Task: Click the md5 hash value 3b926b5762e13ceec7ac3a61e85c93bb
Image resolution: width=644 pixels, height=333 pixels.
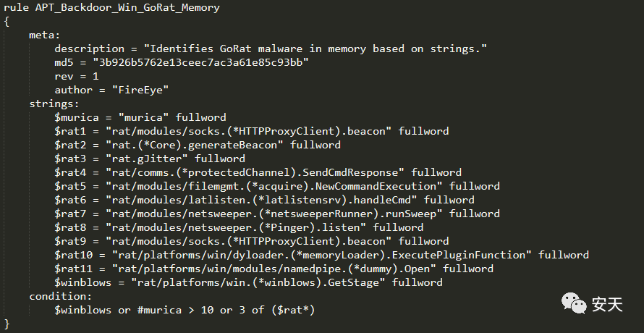Action: pyautogui.click(x=200, y=62)
